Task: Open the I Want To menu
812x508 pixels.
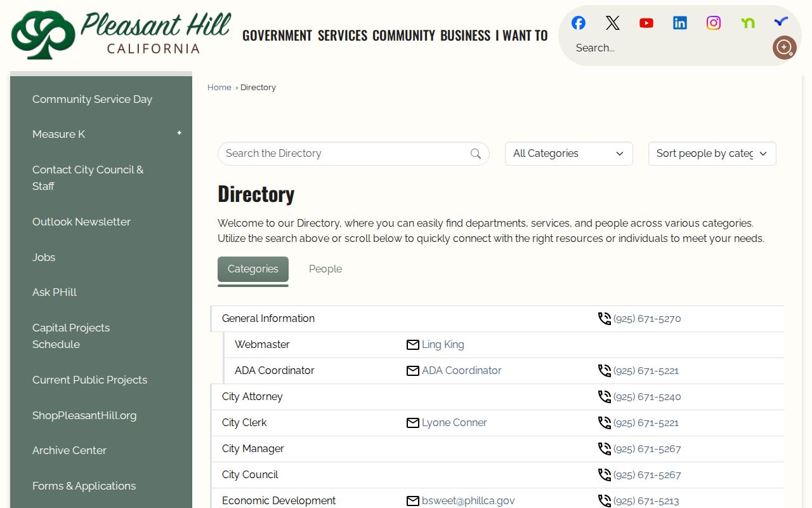Action: pos(521,36)
